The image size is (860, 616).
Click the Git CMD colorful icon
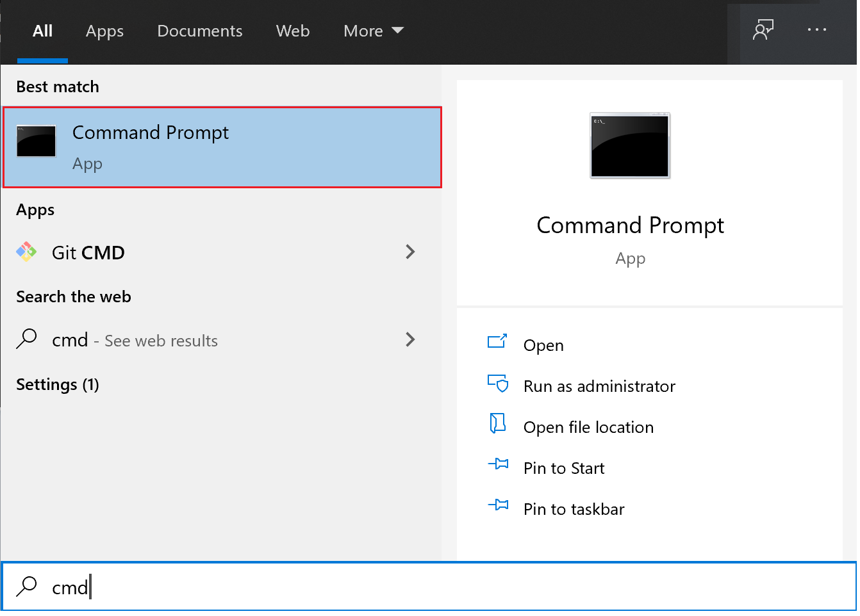click(26, 252)
